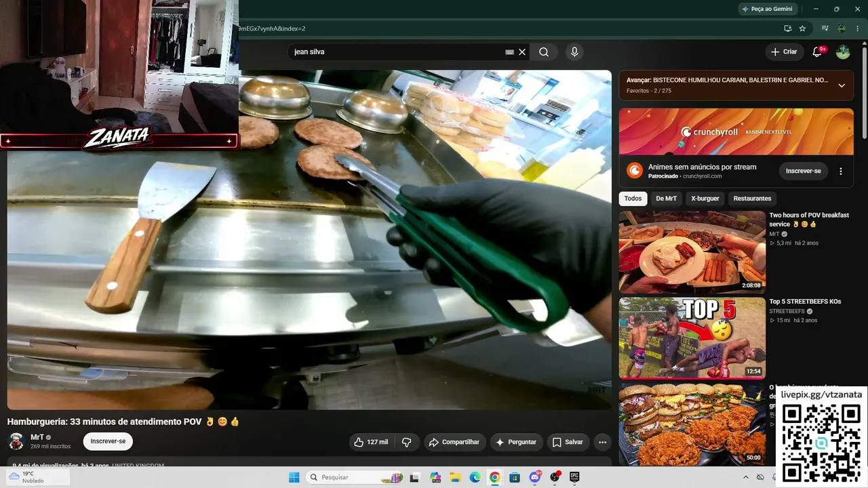Click the main video player
This screenshot has width=868, height=488.
(309, 240)
